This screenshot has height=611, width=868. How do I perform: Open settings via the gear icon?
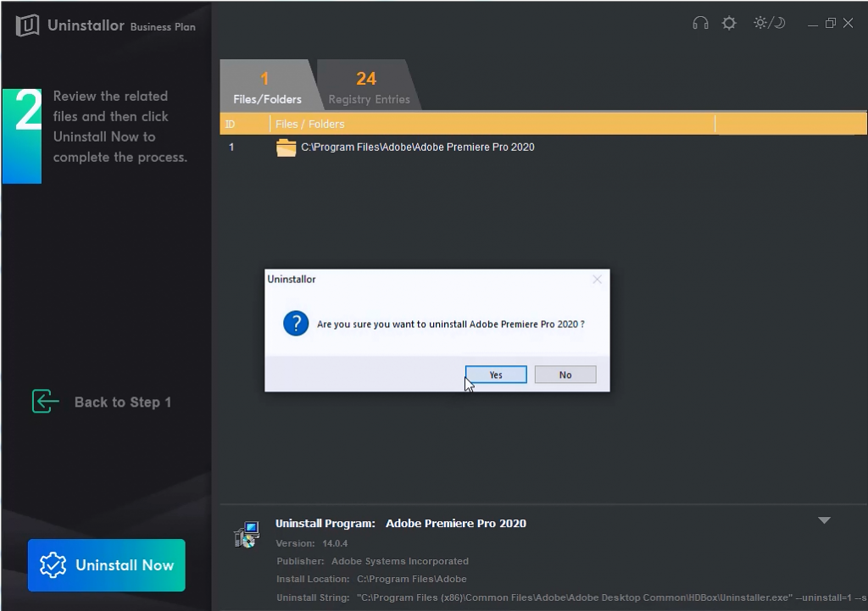click(x=729, y=23)
